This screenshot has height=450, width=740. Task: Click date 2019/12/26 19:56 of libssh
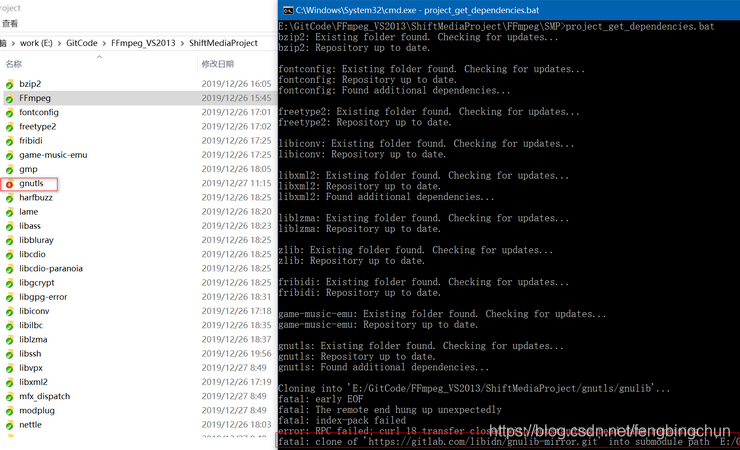click(x=236, y=353)
